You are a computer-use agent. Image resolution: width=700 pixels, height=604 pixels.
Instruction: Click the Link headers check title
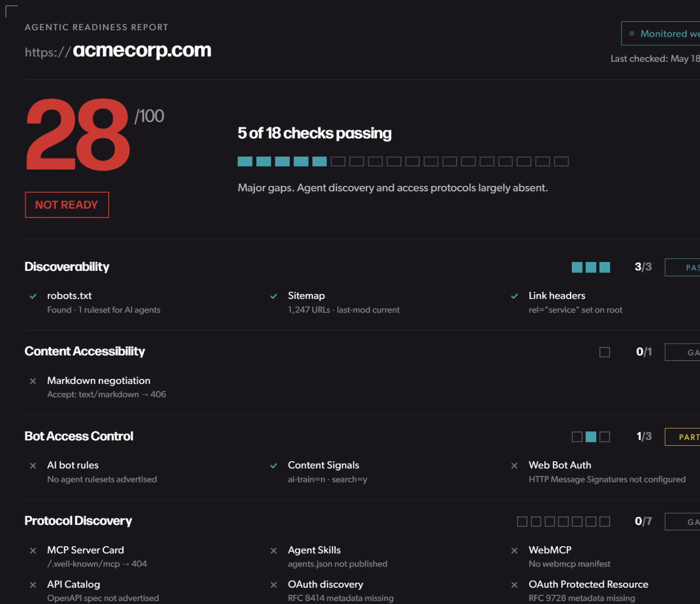[x=557, y=295]
